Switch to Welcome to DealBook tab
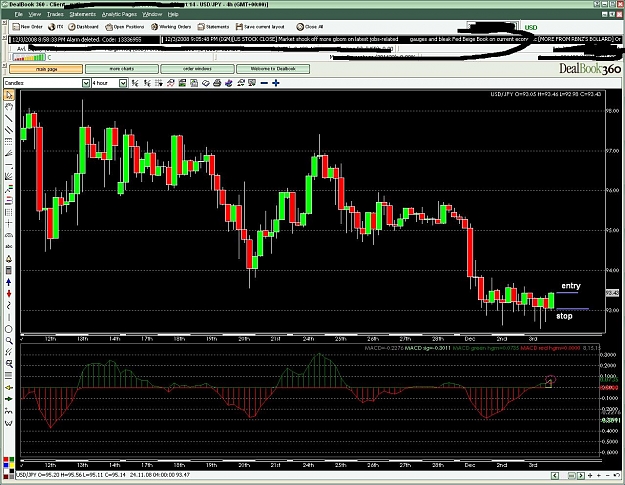This screenshot has width=625, height=485. 273,69
